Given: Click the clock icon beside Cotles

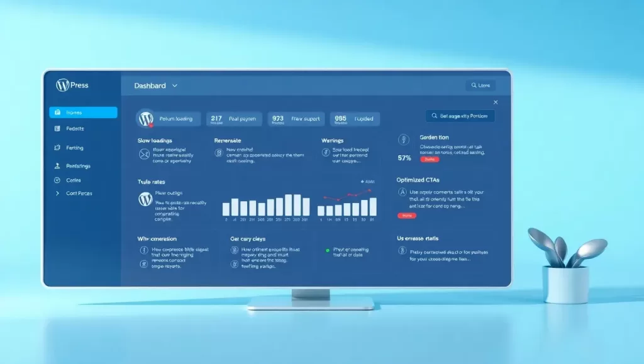Looking at the screenshot, I should (x=57, y=180).
